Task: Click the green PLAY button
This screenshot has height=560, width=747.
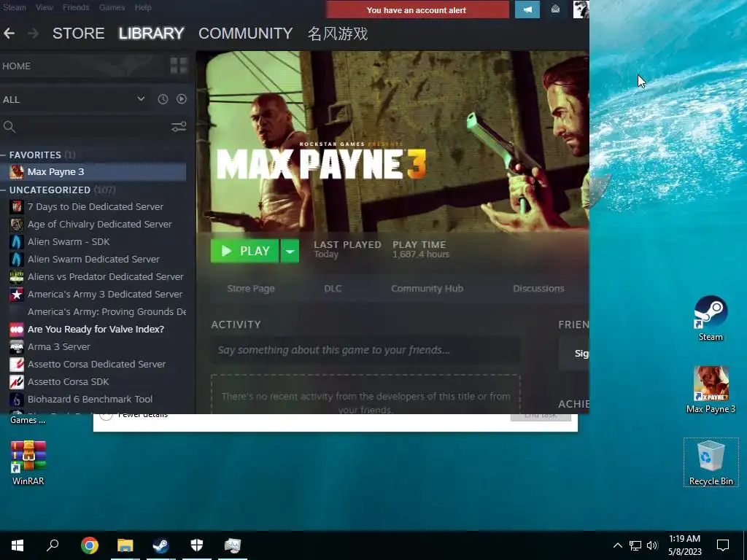Action: [x=244, y=251]
